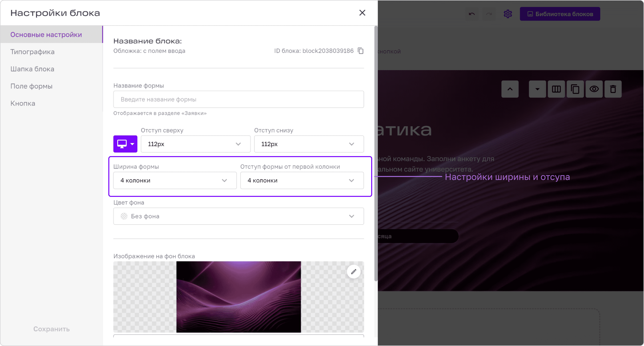
Task: Toggle block visibility with the eye icon
Action: tap(594, 89)
